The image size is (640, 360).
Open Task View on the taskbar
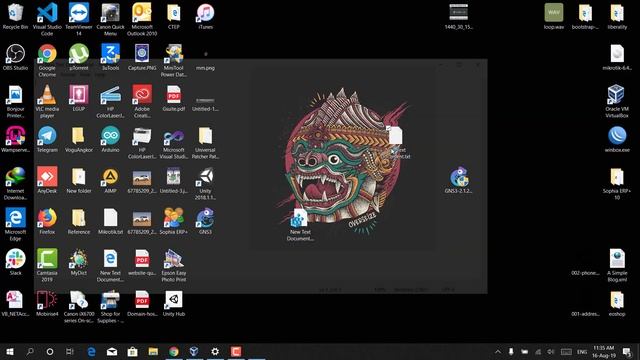coord(70,351)
